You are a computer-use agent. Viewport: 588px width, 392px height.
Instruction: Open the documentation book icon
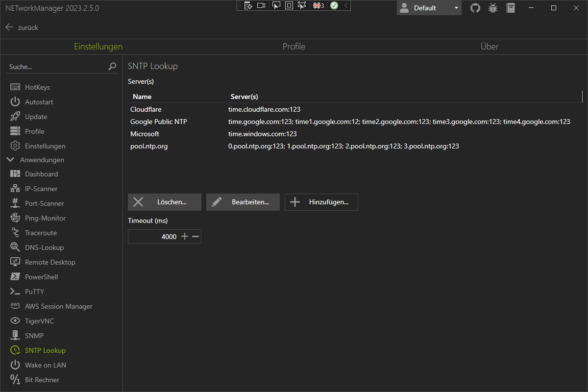pos(510,8)
